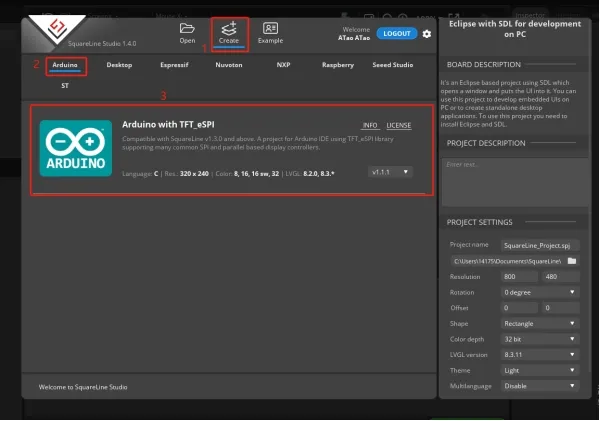
Task: Expand the v1.1.1 version dropdown
Action: point(391,172)
